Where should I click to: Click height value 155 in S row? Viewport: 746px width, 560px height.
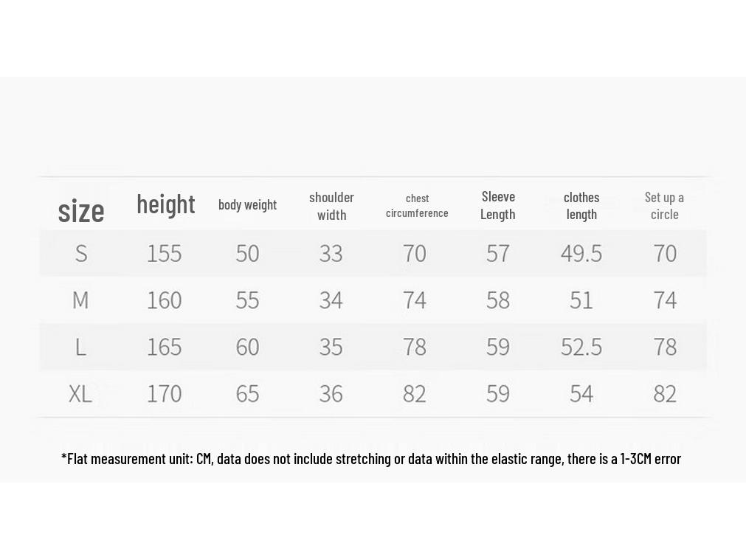click(164, 253)
